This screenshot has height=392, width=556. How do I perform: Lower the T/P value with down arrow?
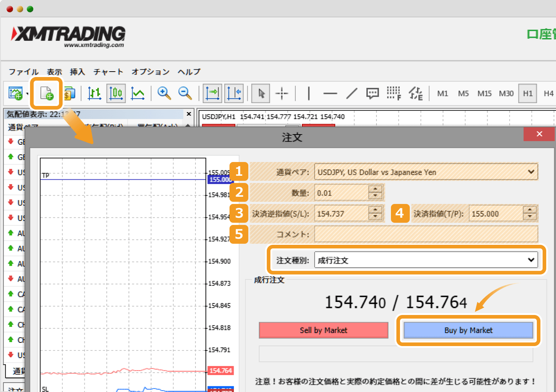(x=530, y=217)
